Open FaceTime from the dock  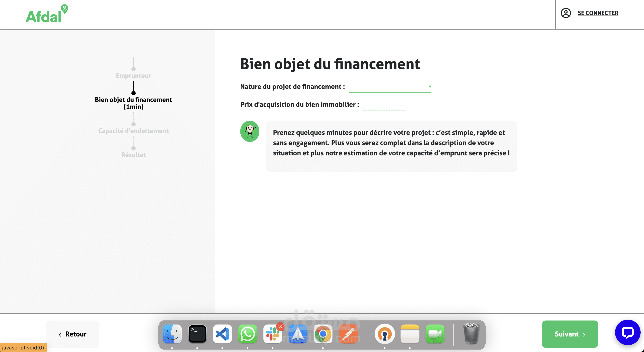coord(435,334)
